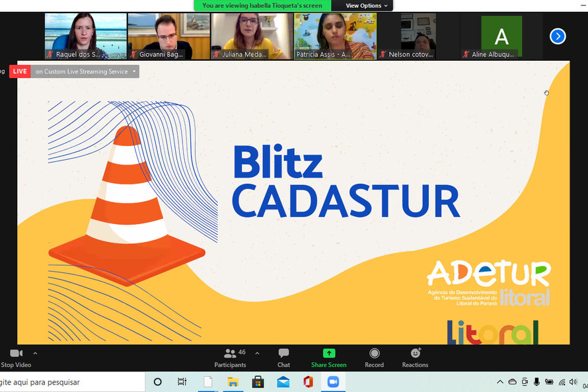
Task: Expand video settings arrow beside Stop Video
Action: click(x=35, y=353)
